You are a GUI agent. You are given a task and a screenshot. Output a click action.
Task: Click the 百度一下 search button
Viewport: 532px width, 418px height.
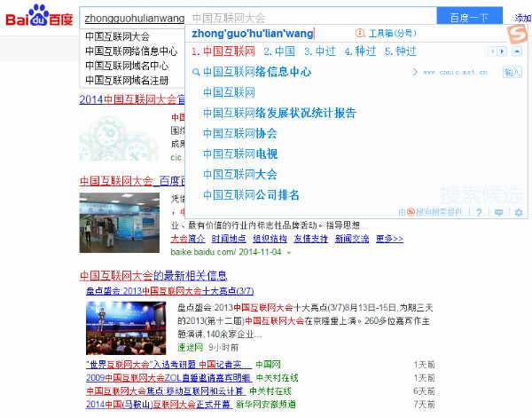tap(469, 17)
